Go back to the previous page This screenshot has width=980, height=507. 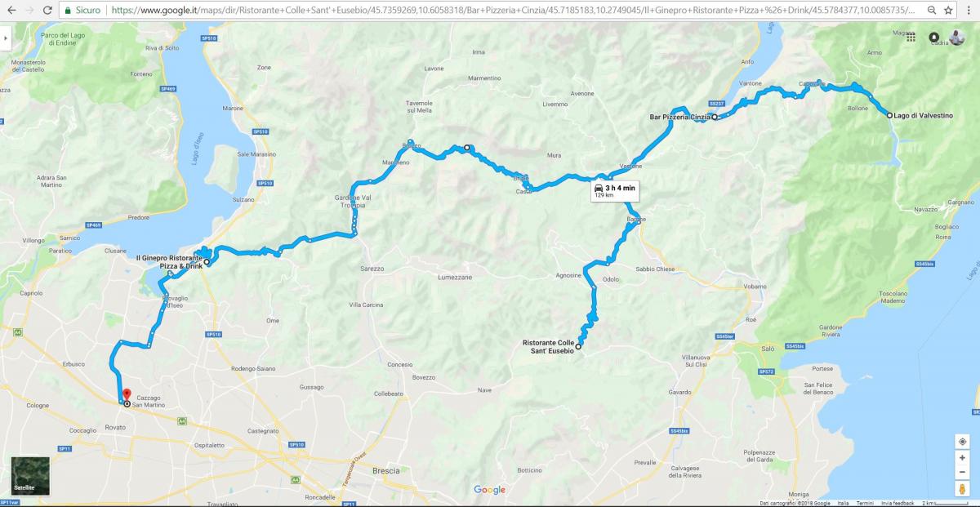coord(11,11)
